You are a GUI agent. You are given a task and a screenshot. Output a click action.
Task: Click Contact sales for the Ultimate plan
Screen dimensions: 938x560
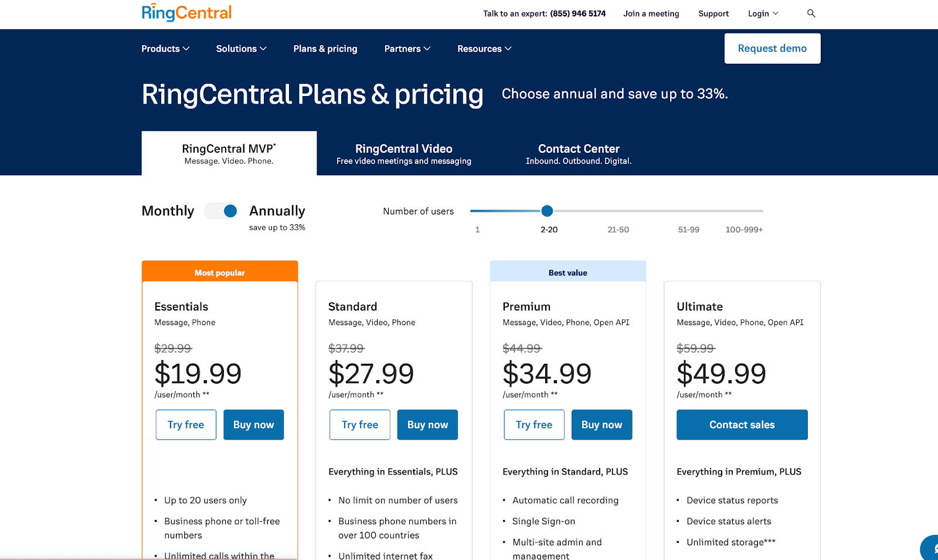click(742, 425)
